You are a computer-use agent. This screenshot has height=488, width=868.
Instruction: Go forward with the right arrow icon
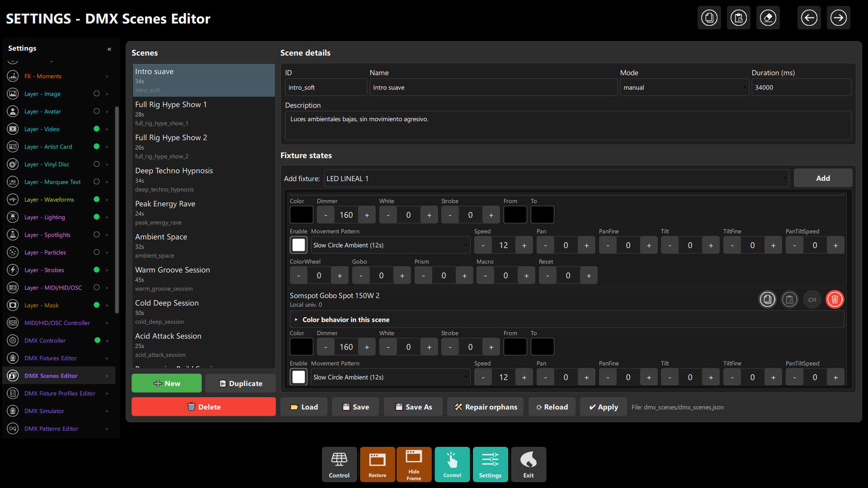839,18
